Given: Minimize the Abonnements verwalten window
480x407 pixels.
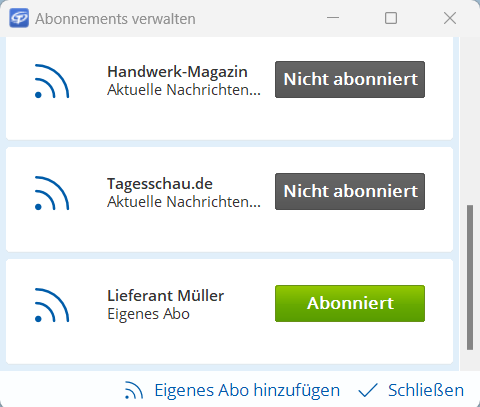Looking at the screenshot, I should [x=333, y=18].
